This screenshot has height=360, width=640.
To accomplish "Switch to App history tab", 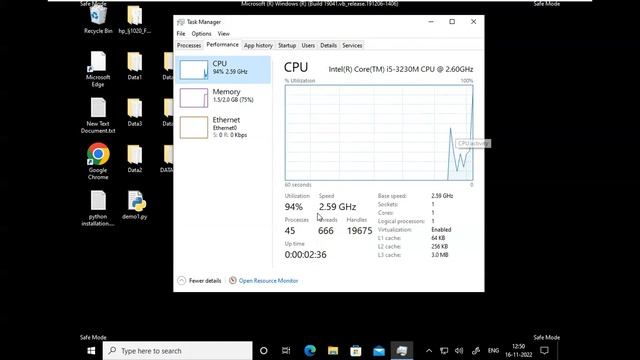I will [258, 45].
